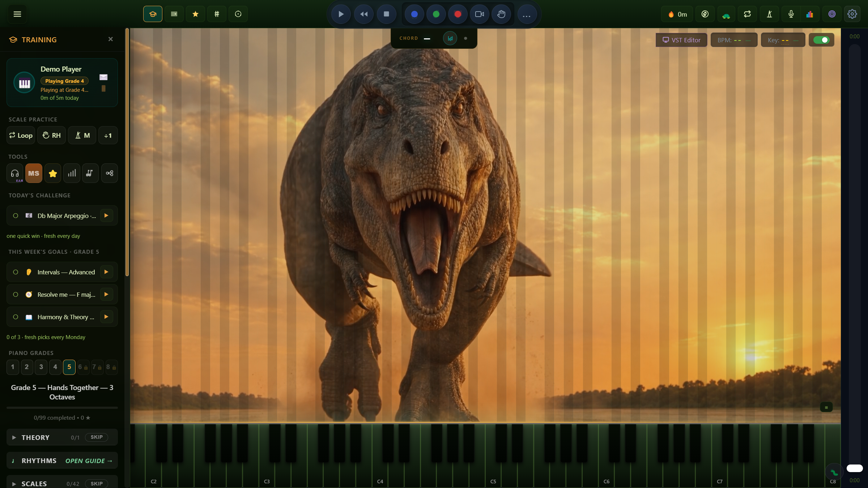Image resolution: width=868 pixels, height=488 pixels.
Task: Open the favorites star in top toolbar
Action: [195, 14]
